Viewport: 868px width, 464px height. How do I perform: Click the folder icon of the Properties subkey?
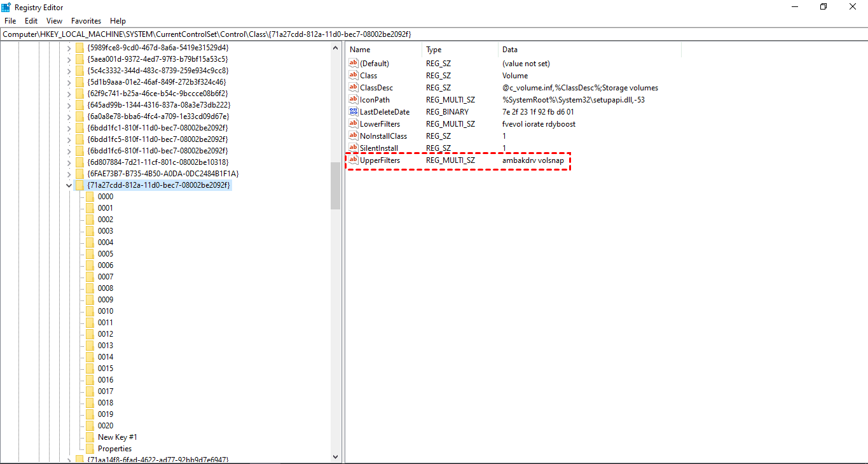90,448
